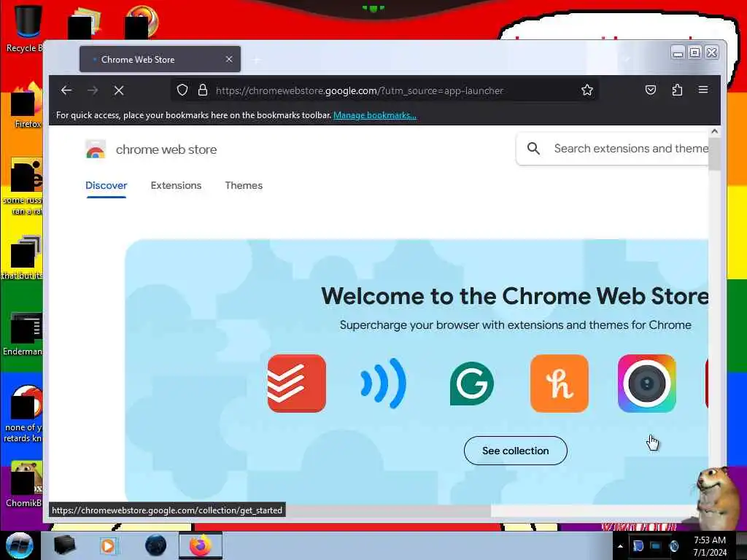Open the Firefox extensions puzzle icon
The width and height of the screenshot is (747, 560).
click(677, 90)
